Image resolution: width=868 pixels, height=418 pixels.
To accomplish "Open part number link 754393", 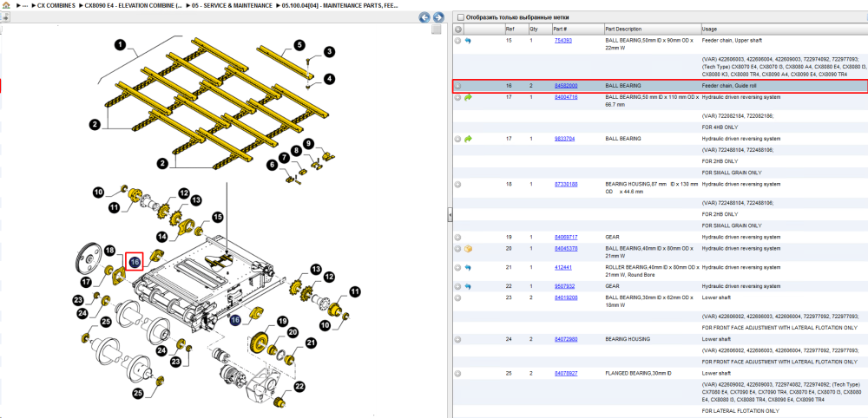I will click(563, 41).
